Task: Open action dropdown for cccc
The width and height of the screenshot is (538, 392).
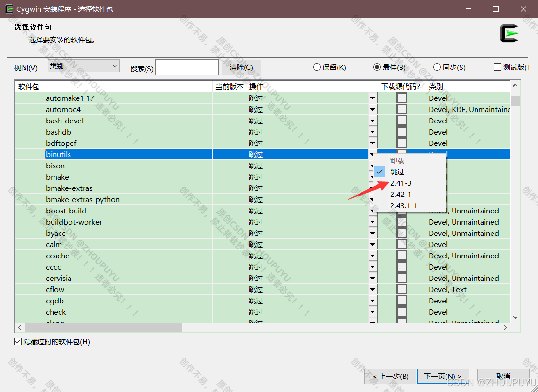Action: 373,267
